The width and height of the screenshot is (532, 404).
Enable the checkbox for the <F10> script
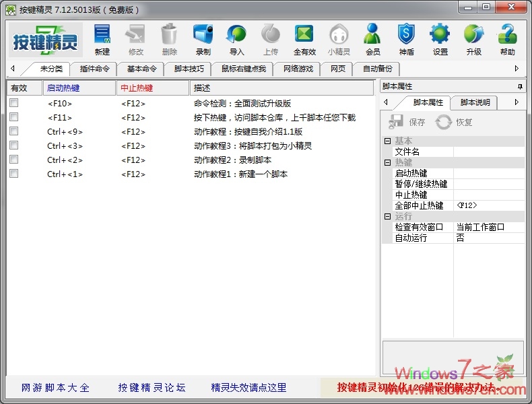click(14, 103)
